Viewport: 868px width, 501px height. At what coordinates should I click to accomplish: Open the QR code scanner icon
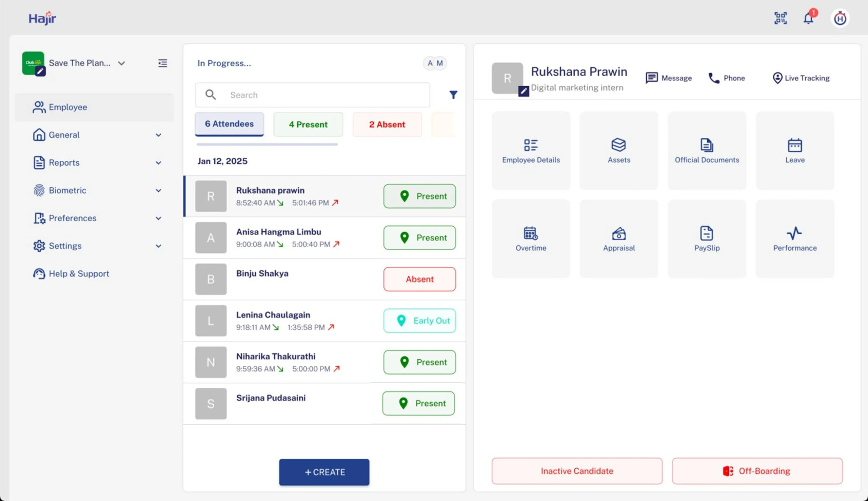point(780,18)
